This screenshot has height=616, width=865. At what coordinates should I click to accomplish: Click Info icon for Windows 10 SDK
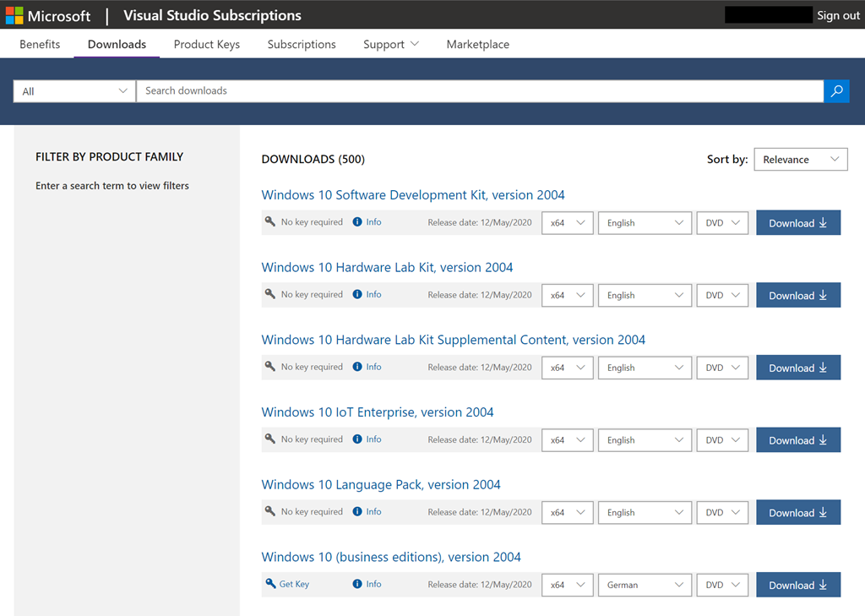pos(357,222)
